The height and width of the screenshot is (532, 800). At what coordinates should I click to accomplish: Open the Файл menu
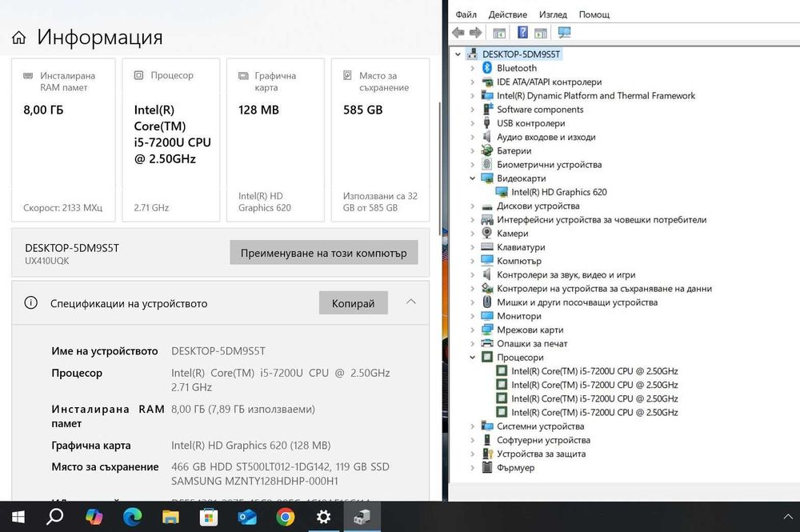[x=466, y=14]
